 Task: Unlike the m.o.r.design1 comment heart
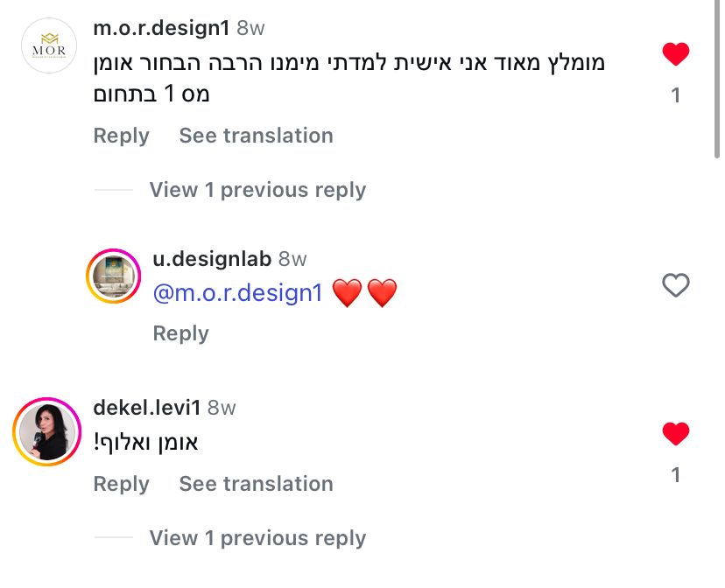coord(675,55)
